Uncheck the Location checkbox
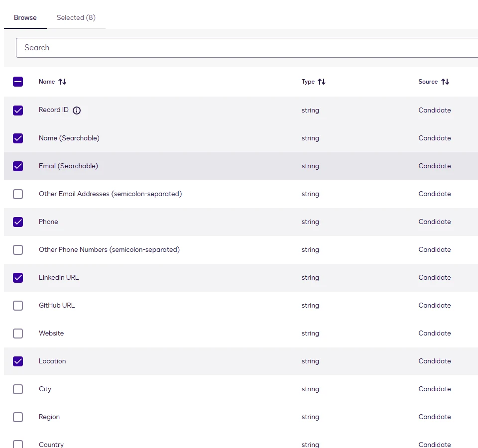The image size is (478, 448). [18, 361]
